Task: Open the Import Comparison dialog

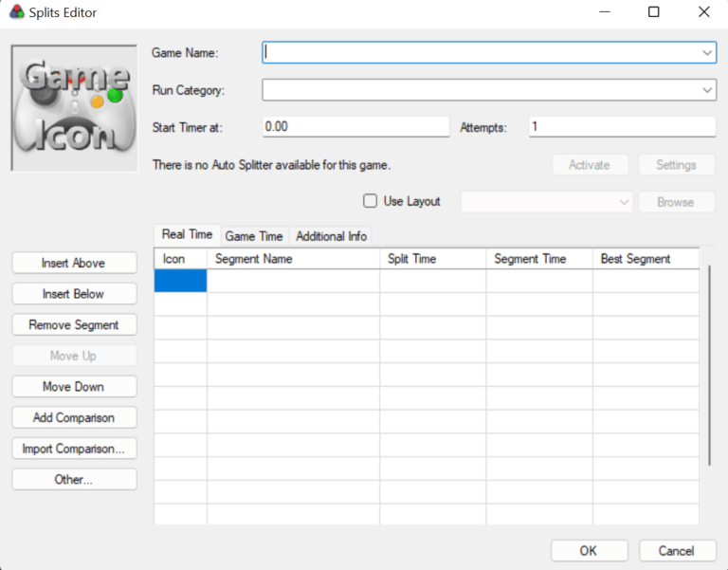Action: (74, 449)
